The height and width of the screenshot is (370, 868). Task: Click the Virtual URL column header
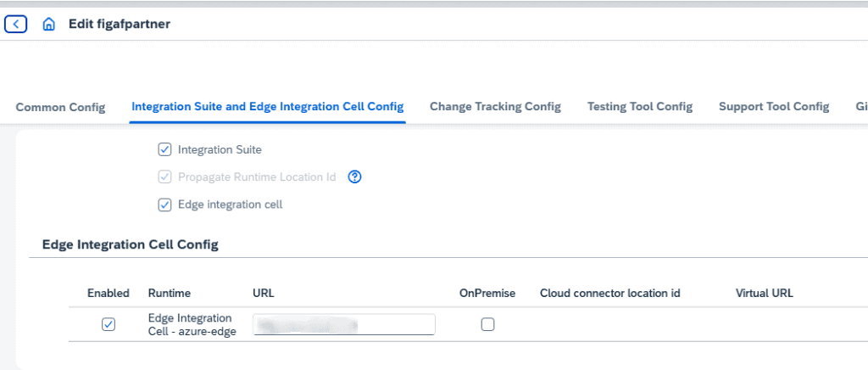pyautogui.click(x=765, y=293)
